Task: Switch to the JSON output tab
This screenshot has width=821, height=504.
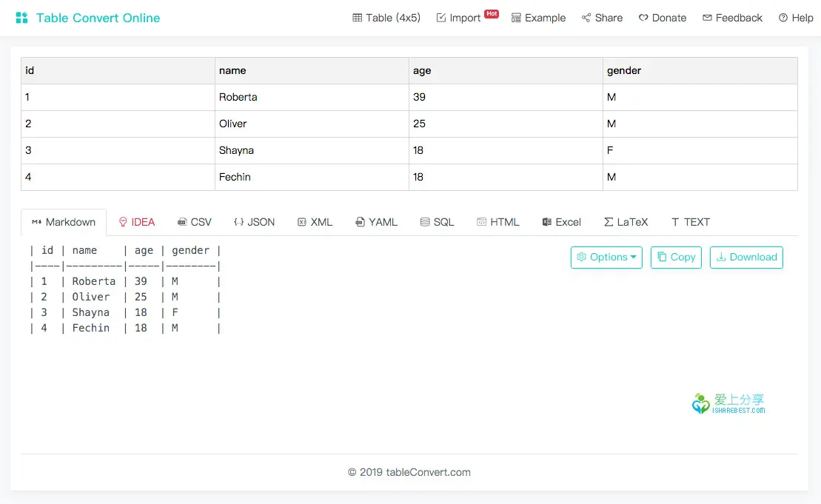Action: click(254, 221)
